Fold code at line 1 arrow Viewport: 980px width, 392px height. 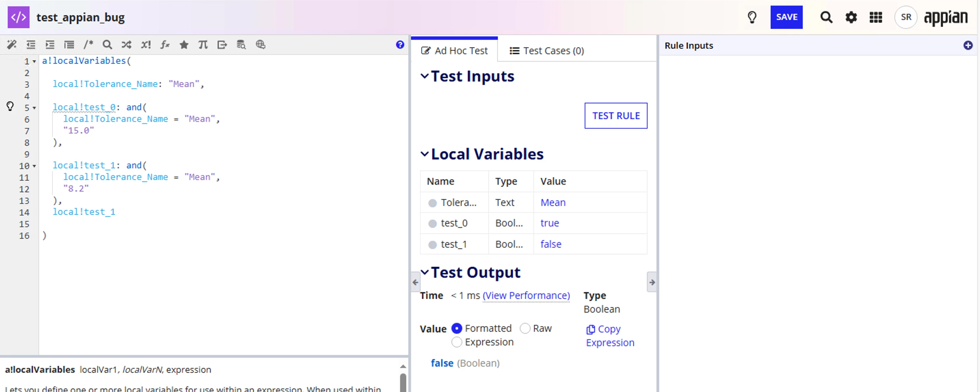(x=34, y=62)
